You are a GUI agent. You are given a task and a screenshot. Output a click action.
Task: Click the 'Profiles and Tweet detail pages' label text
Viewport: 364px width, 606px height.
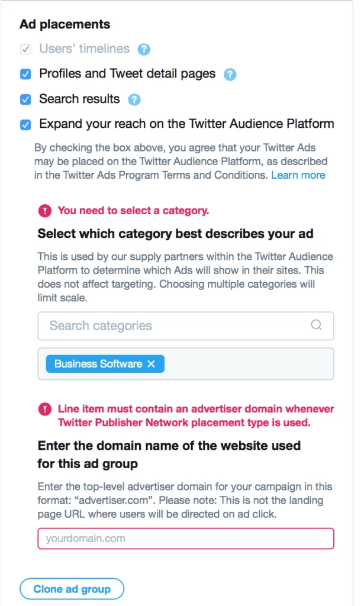tap(127, 73)
